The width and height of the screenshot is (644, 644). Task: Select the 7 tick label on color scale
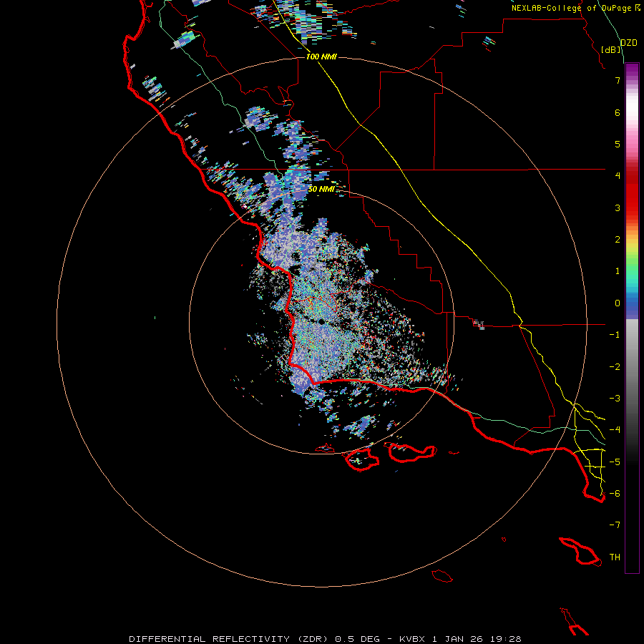618,80
